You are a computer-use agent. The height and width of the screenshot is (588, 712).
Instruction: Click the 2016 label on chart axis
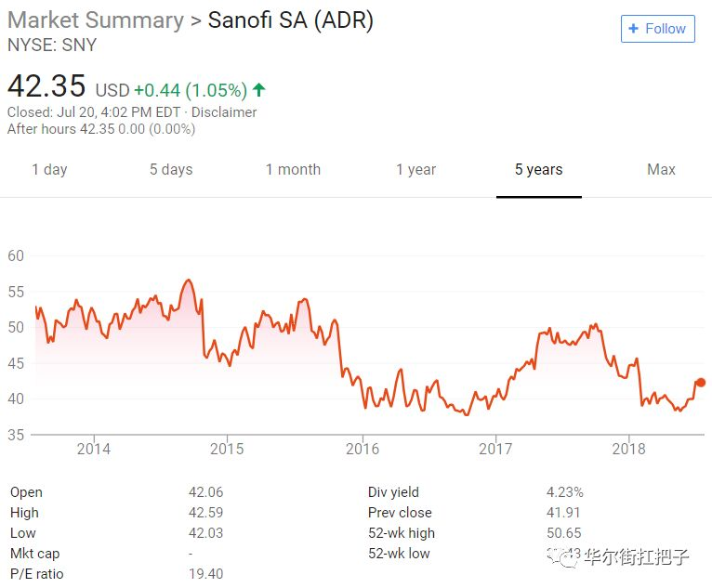363,450
